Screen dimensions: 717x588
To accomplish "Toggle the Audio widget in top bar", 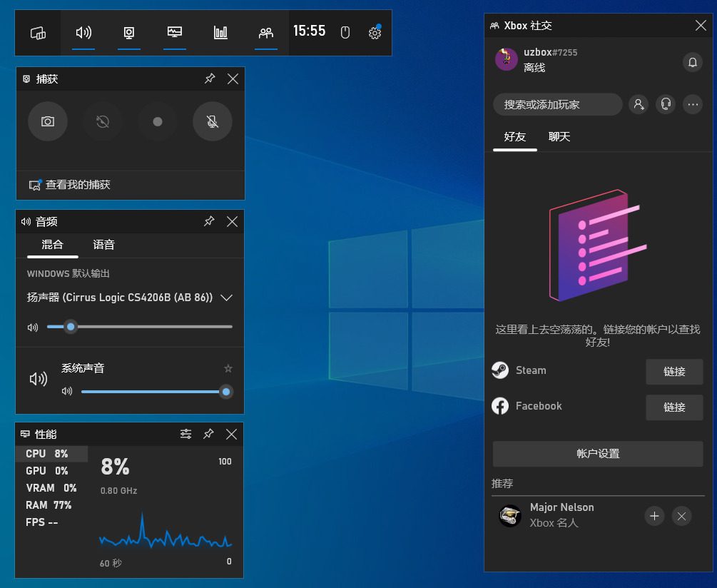I will tap(83, 33).
